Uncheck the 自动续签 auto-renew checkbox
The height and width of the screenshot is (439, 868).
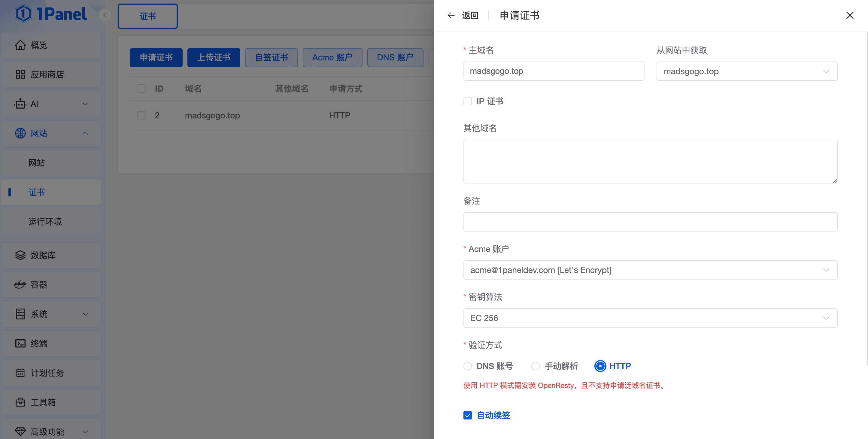click(467, 415)
